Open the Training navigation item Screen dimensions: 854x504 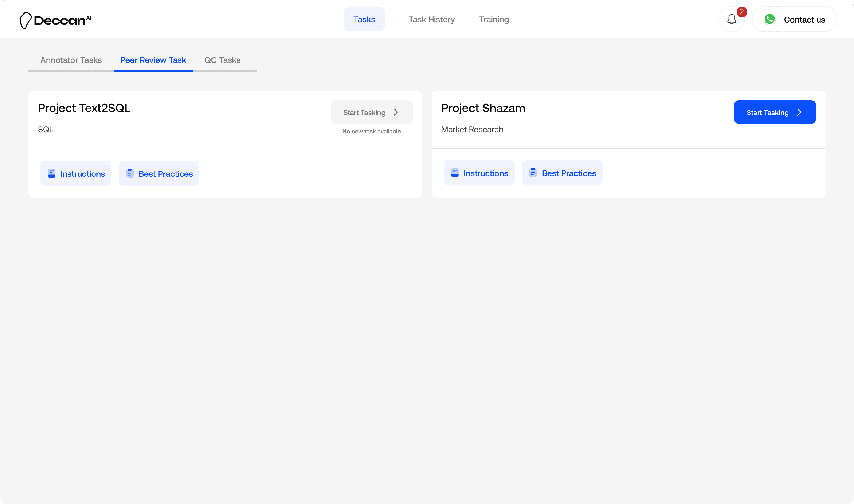coord(494,19)
